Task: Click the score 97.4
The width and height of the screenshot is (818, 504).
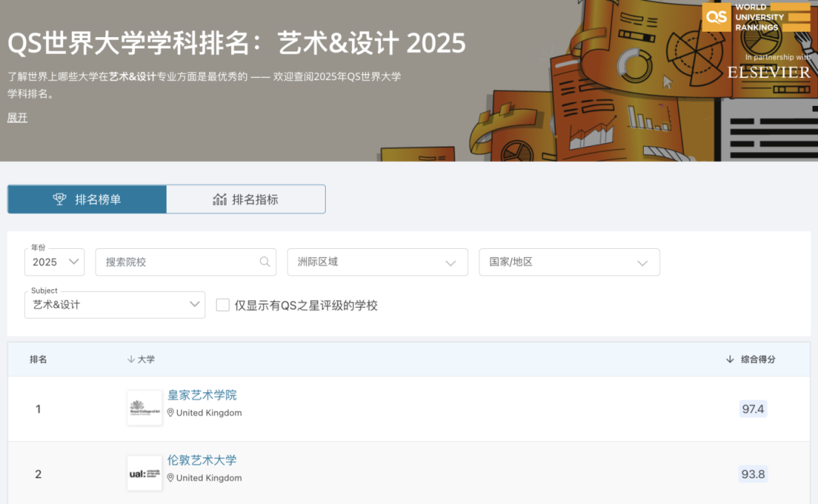Action: click(x=753, y=409)
